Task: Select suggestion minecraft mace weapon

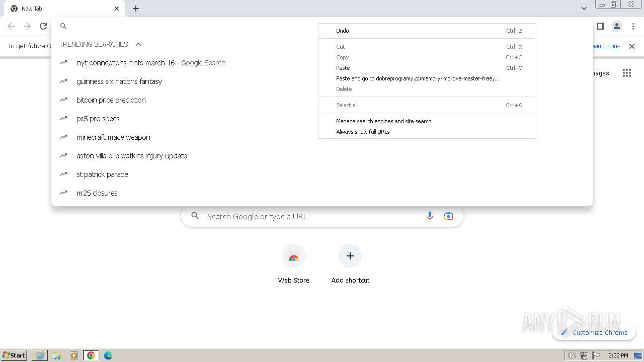Action: tap(322, 137)
